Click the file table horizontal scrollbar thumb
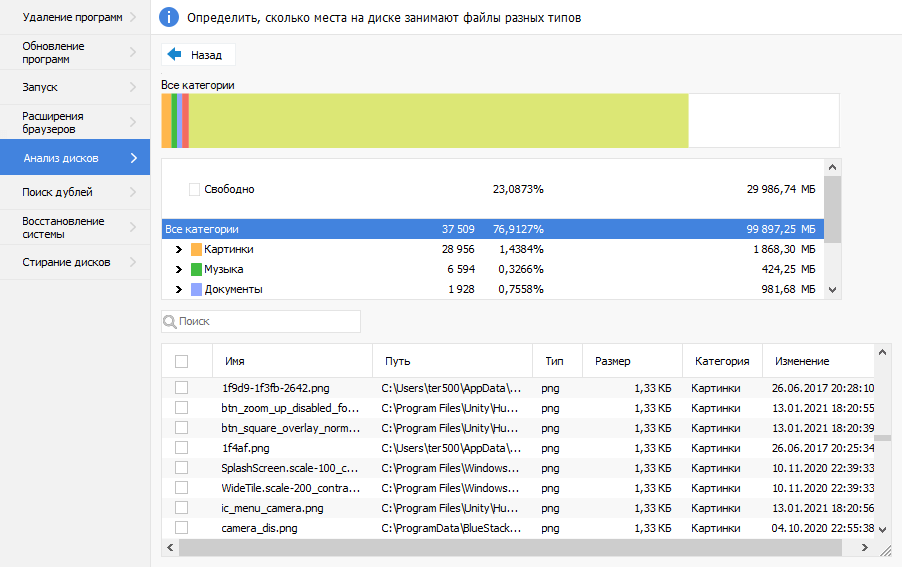 [x=510, y=547]
